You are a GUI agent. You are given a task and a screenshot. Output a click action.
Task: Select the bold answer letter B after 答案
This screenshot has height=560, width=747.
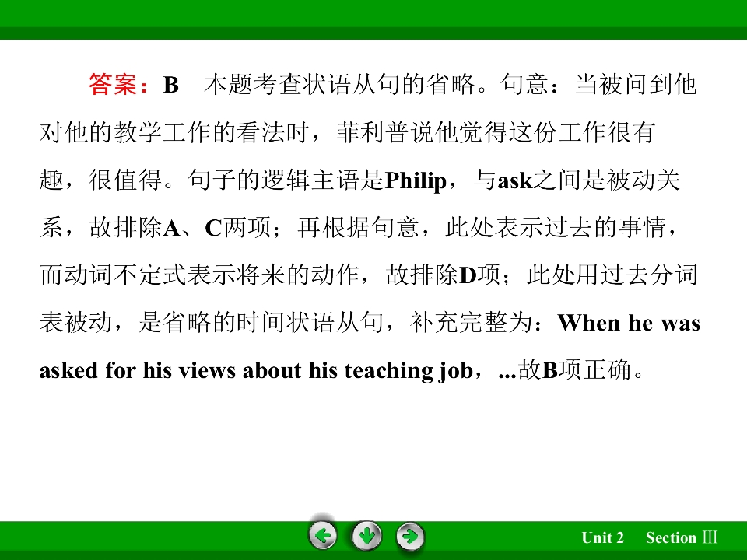171,85
